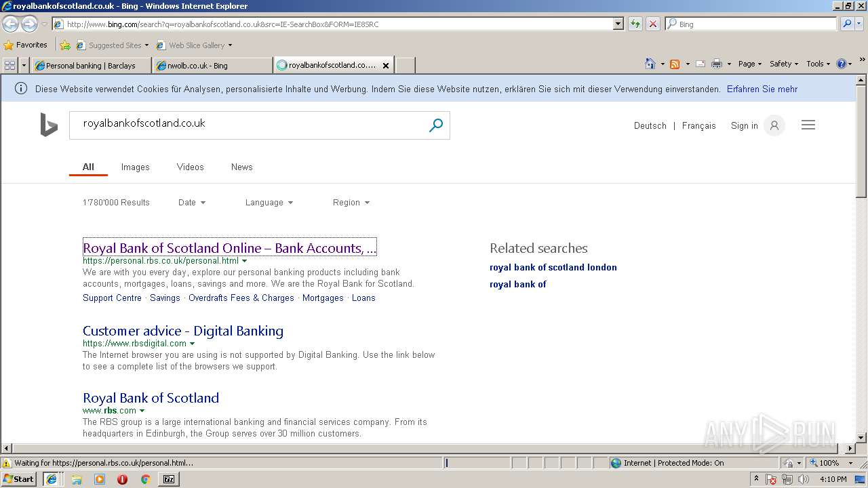This screenshot has width=868, height=488.
Task: Open the Tools menu
Action: click(x=818, y=64)
